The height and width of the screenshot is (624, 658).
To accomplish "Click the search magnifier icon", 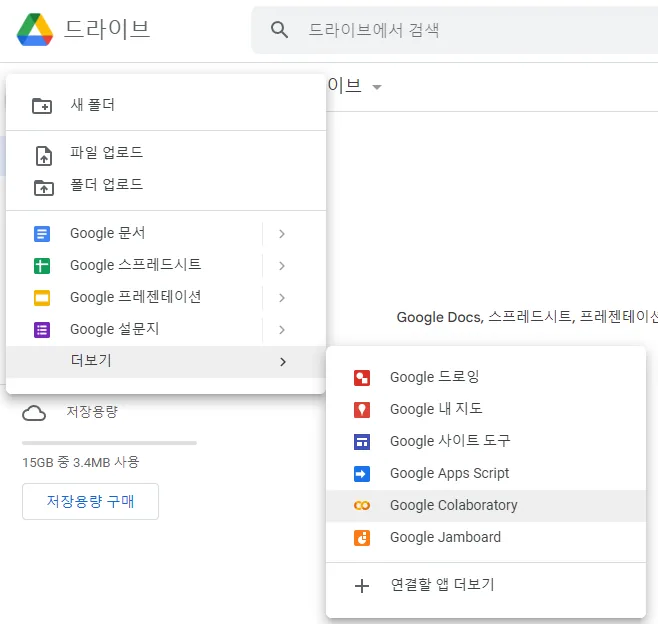I will pyautogui.click(x=279, y=30).
